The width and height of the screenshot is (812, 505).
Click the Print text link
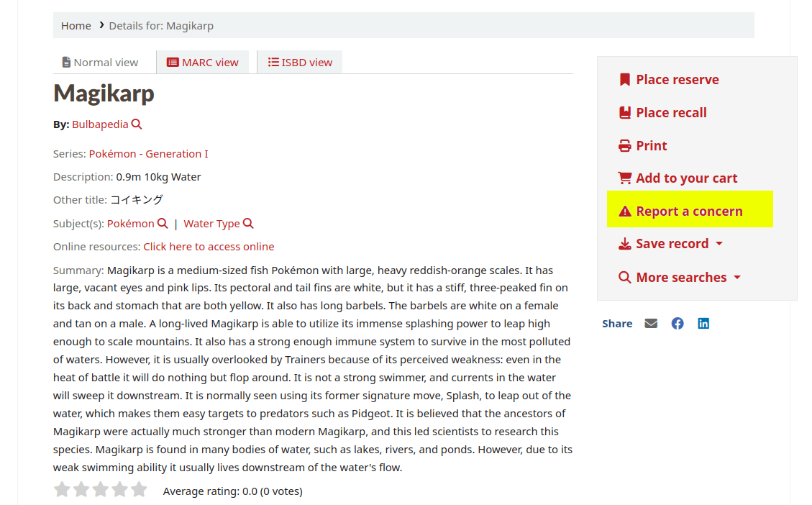(652, 146)
